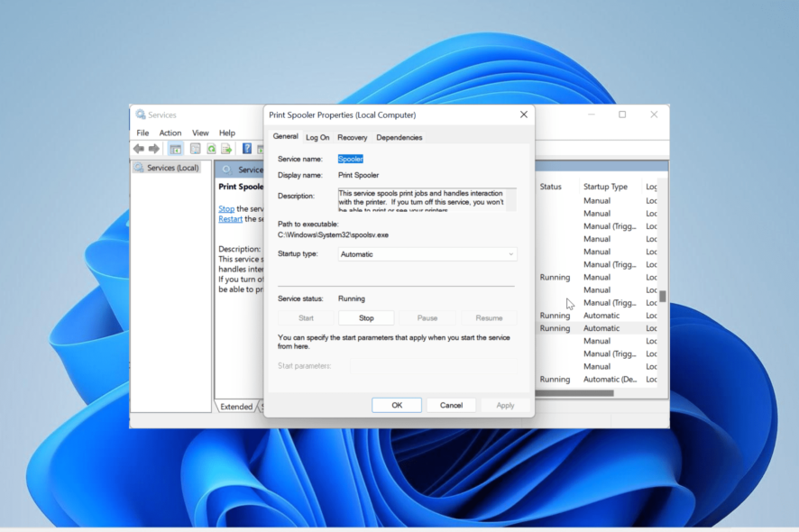Click the Startup Type column header
Screen dimensions: 799x532
point(605,187)
